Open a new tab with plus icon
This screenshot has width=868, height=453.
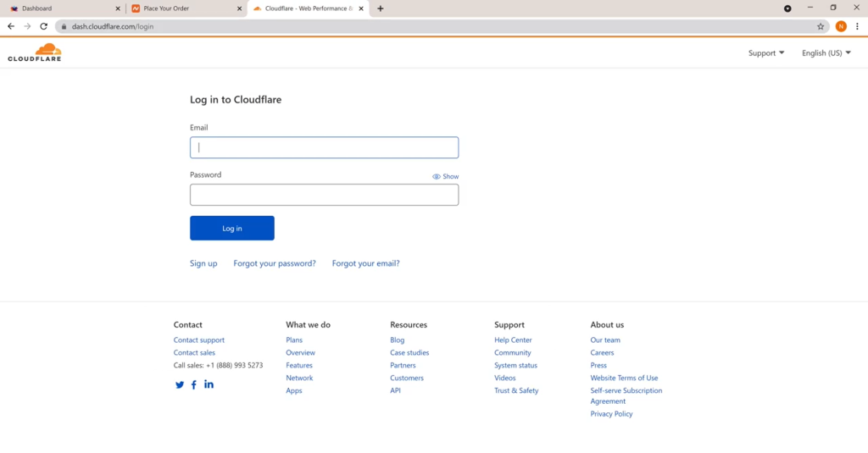coord(381,8)
